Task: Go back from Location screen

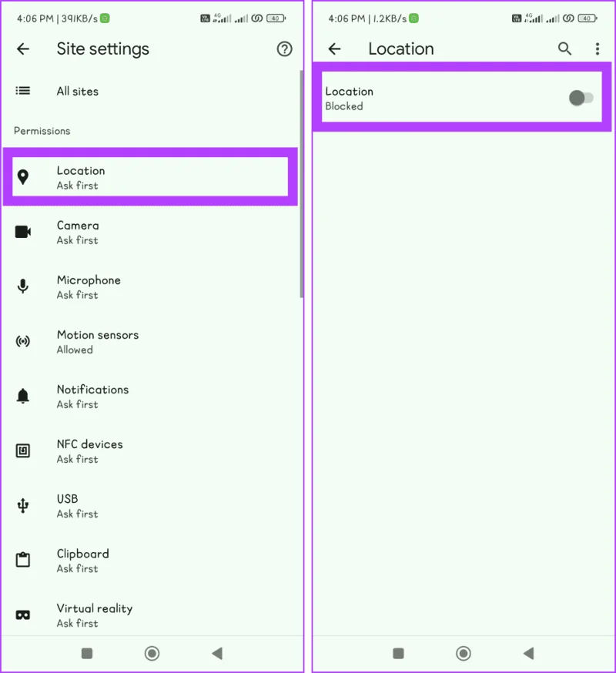Action: (x=334, y=49)
